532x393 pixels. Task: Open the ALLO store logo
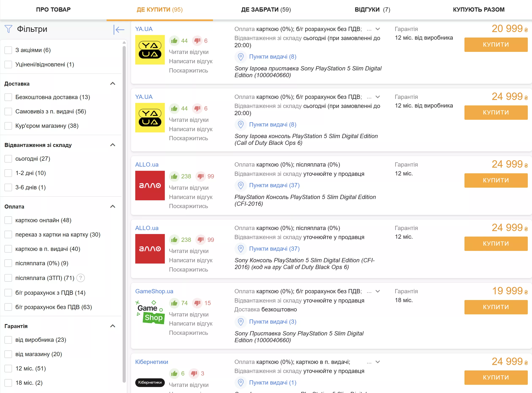click(x=150, y=186)
